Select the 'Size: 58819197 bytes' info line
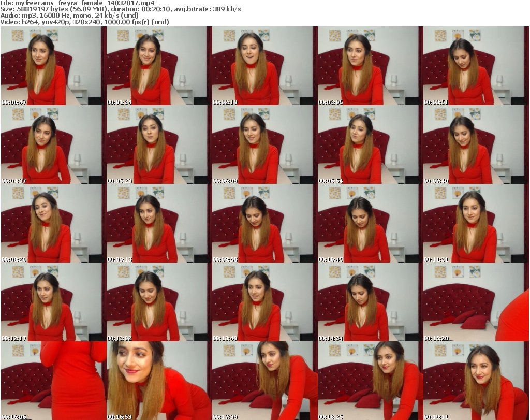The image size is (530, 420). pyautogui.click(x=121, y=9)
